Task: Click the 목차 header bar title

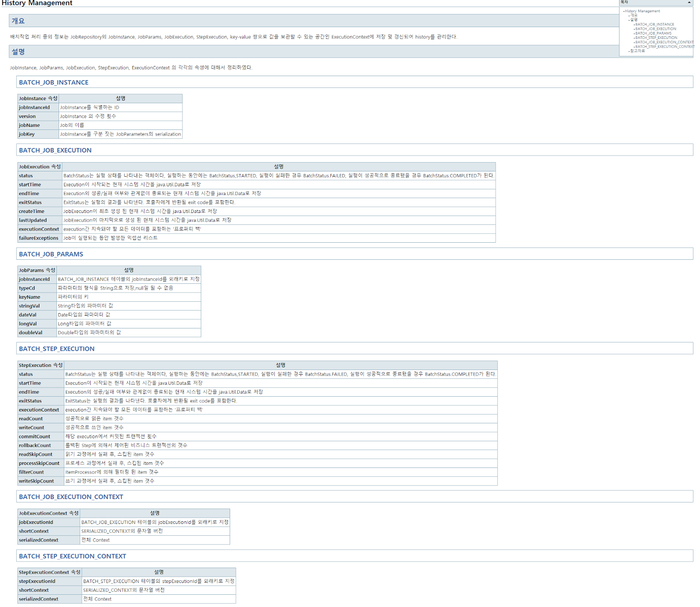Action: (x=624, y=3)
